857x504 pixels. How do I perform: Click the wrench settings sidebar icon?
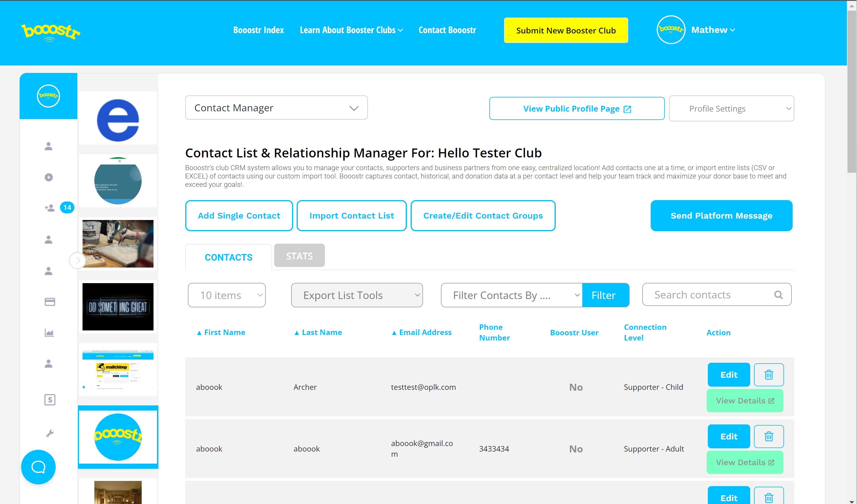[x=49, y=433]
